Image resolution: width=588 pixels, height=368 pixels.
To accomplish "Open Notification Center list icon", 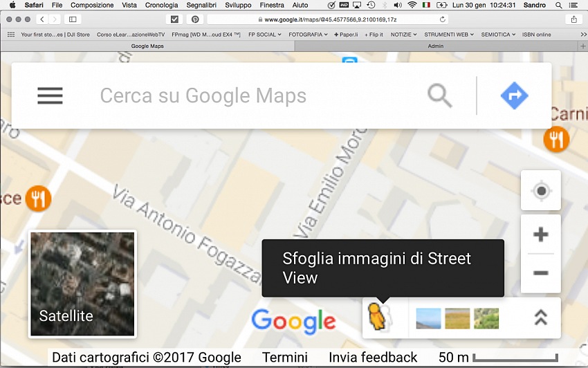I will point(573,6).
